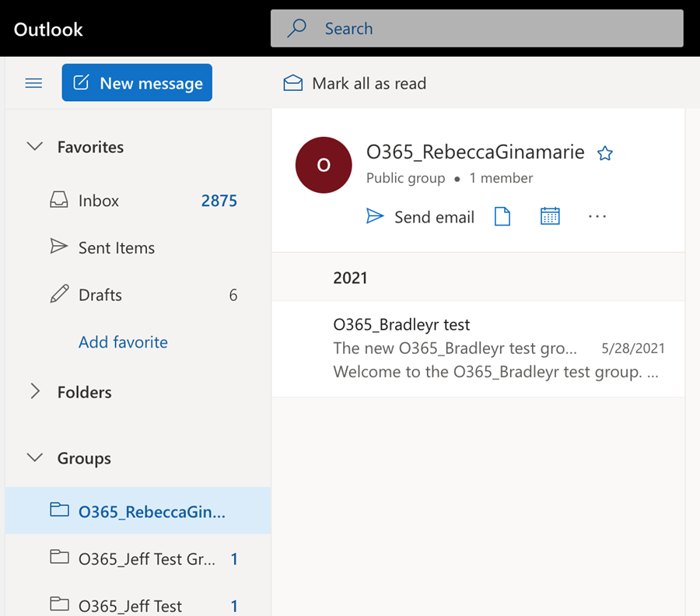
Task: Click the group avatar circle with O
Action: click(x=324, y=165)
